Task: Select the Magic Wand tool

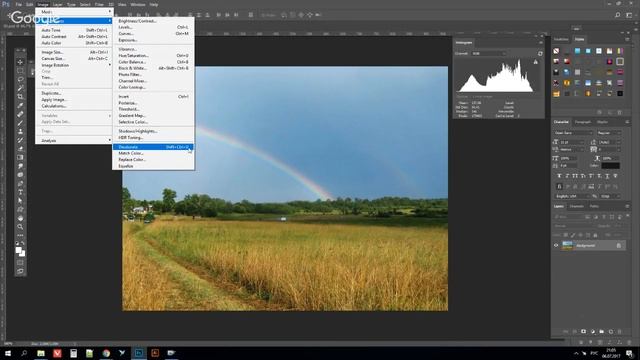Action: click(20, 88)
